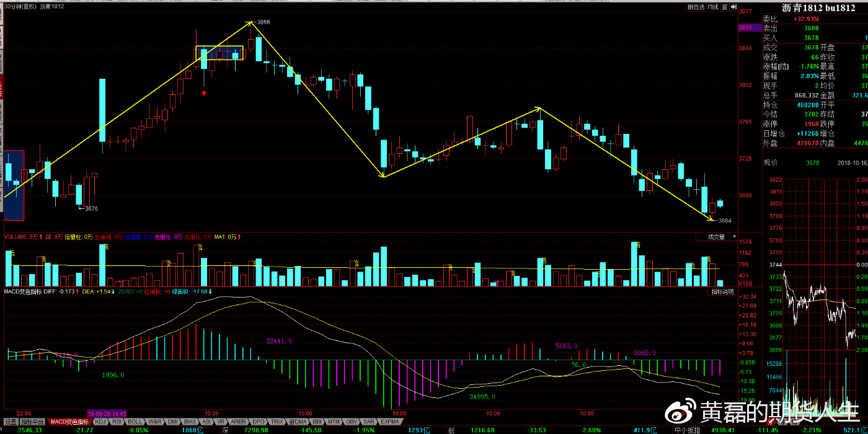Screen dimensions: 868x434
Task: Select the MACD变色指标 tab
Action: click(x=69, y=422)
